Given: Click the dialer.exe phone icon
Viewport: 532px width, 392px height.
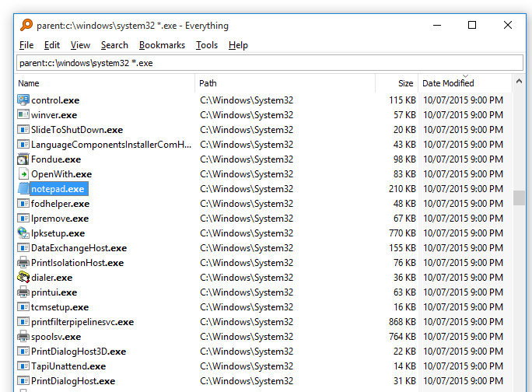Looking at the screenshot, I should [23, 278].
